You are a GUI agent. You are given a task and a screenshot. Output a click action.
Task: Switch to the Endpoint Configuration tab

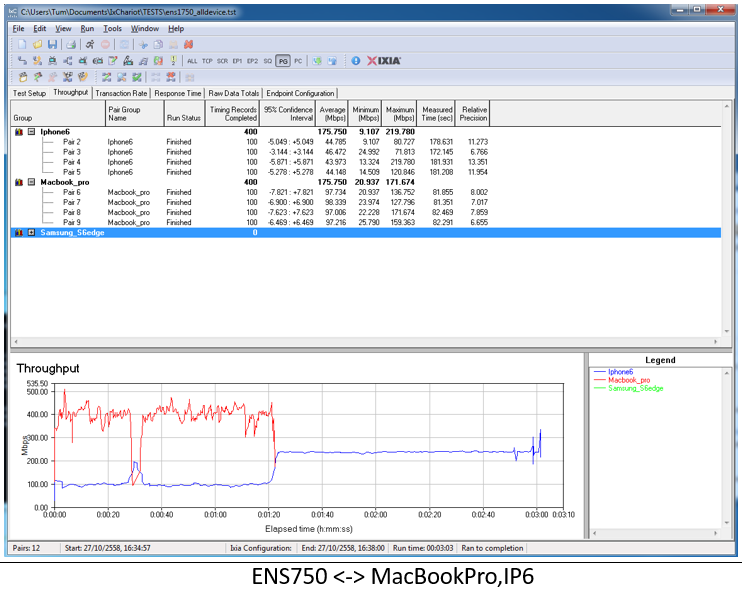300,93
